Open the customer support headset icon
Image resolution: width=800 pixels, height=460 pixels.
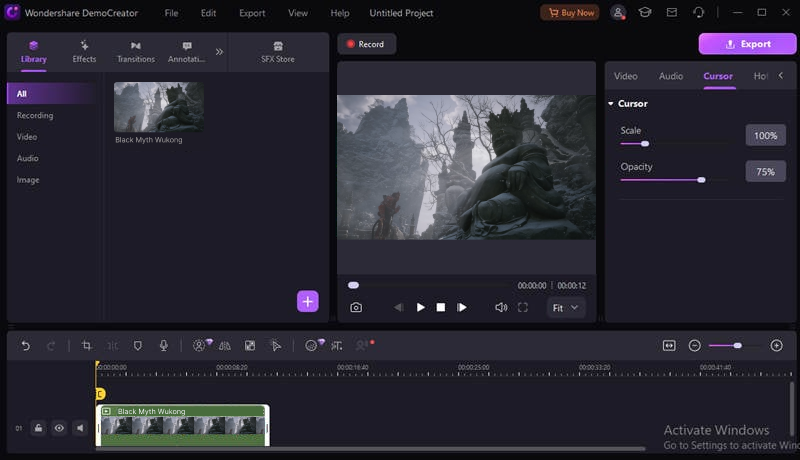[x=698, y=12]
